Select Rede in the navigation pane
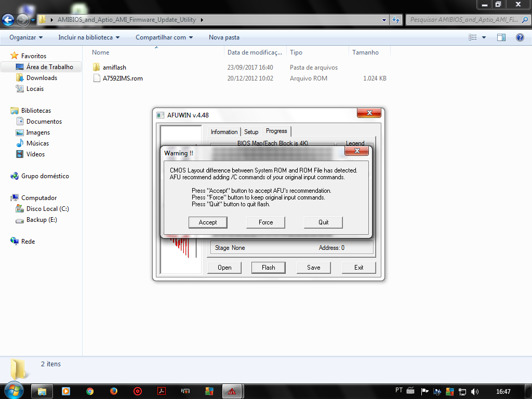Screen dimensions: 532x399 click(28, 241)
